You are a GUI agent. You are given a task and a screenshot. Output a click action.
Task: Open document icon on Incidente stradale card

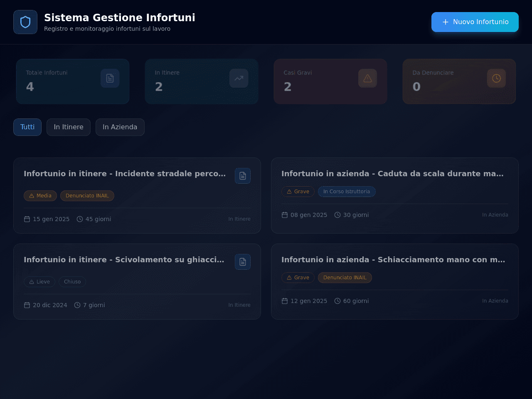click(243, 176)
